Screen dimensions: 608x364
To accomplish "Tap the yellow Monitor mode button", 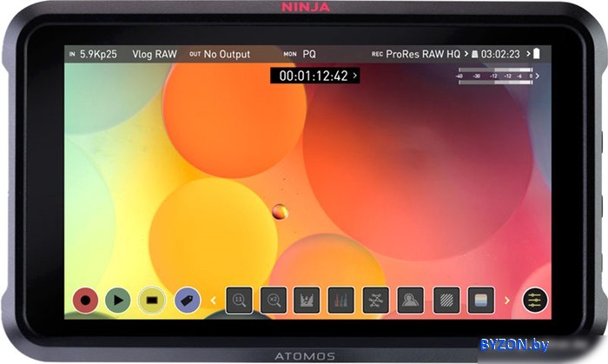I will point(152,300).
